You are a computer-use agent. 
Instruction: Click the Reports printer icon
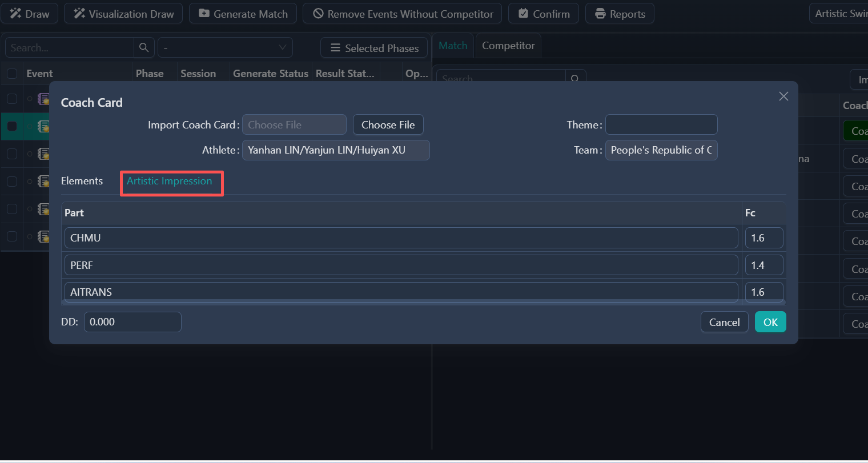click(x=600, y=14)
